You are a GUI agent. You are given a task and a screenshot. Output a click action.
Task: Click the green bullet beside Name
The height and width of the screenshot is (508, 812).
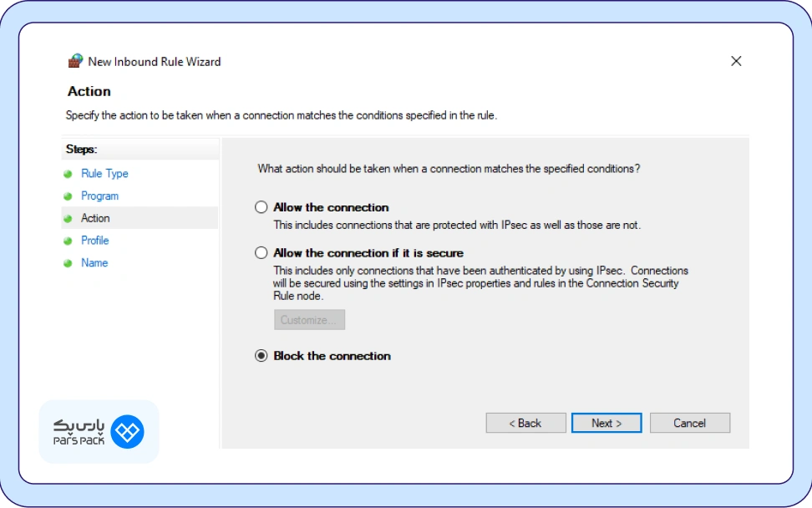tap(68, 263)
